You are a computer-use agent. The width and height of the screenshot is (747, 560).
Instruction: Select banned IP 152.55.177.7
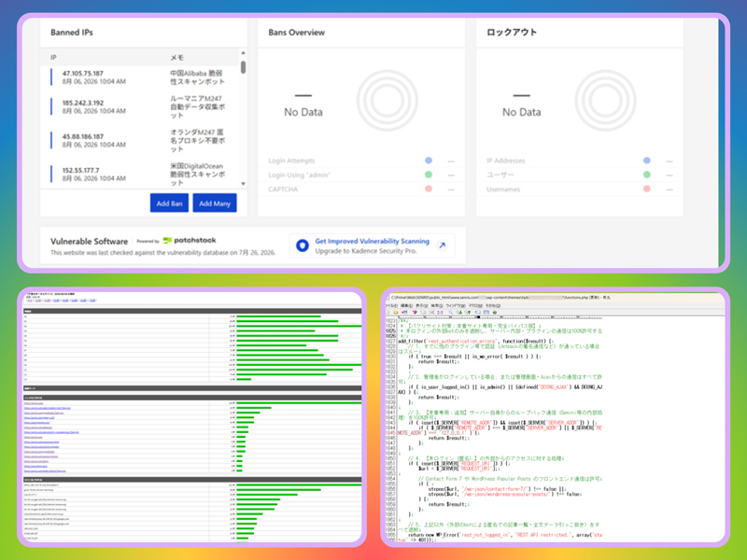[80, 170]
